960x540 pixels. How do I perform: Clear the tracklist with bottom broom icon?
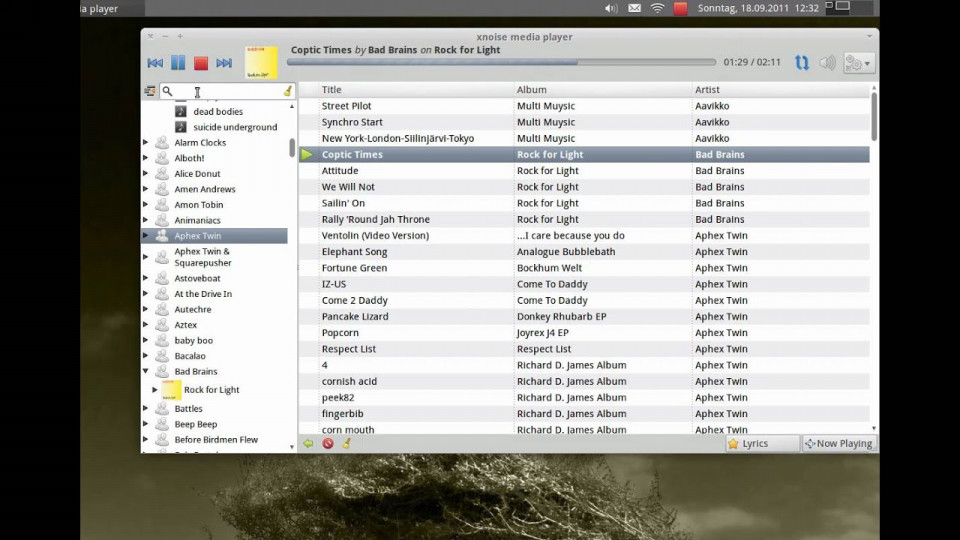[347, 443]
